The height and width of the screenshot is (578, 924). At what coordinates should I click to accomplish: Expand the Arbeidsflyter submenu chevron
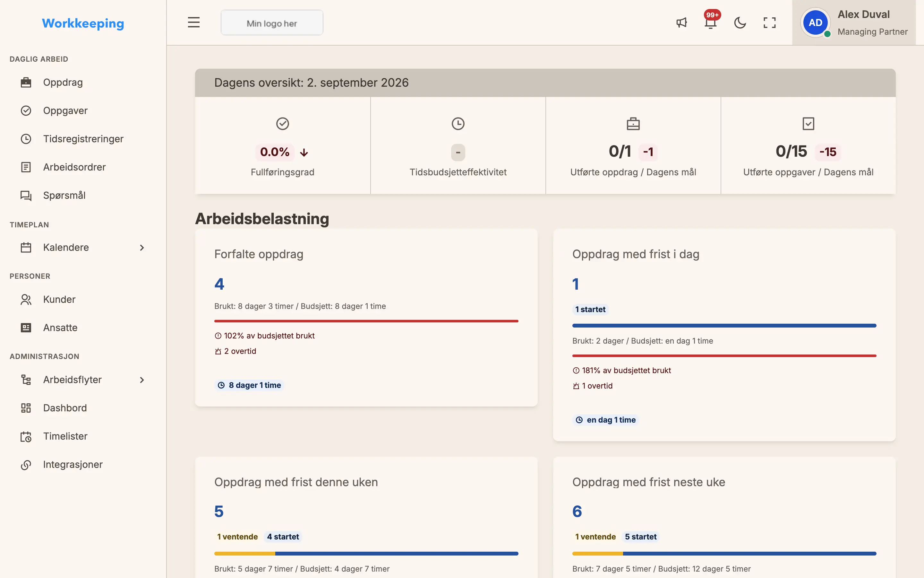[x=142, y=380]
